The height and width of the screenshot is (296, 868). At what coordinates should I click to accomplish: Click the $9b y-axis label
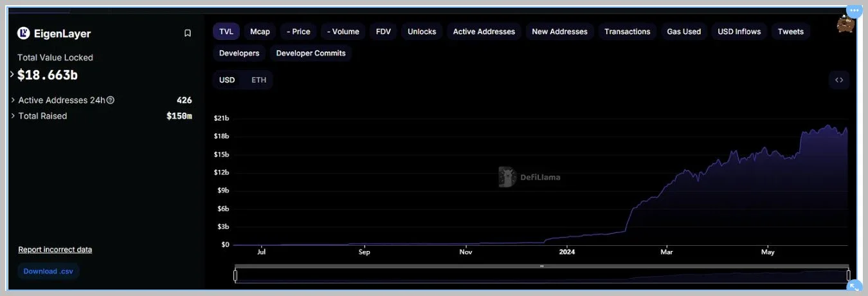click(x=222, y=190)
